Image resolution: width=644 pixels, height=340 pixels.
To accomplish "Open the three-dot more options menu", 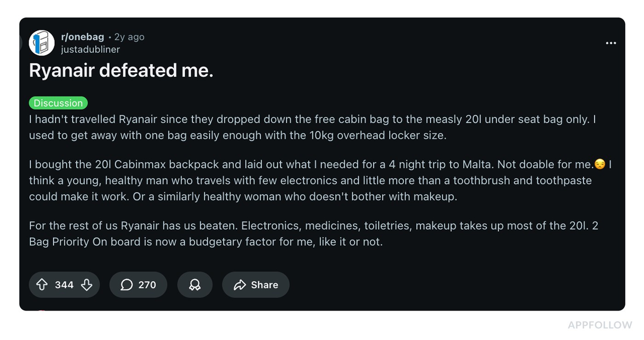I will (x=610, y=43).
